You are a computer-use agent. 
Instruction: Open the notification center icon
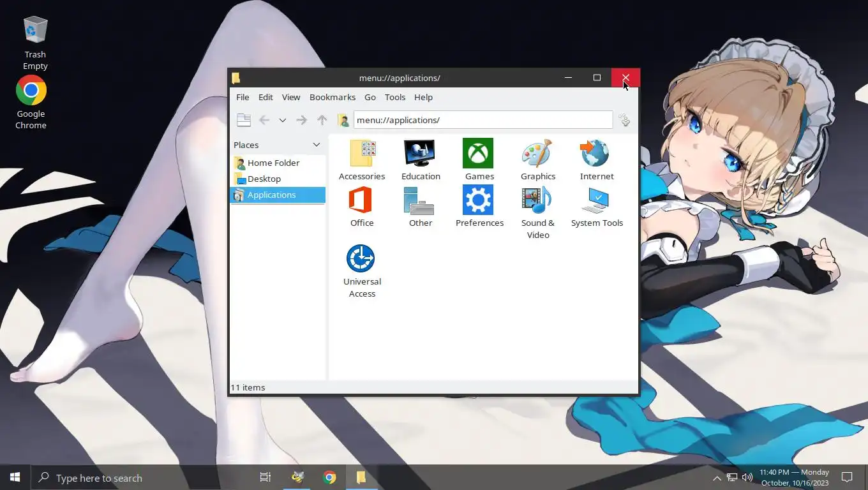(847, 477)
